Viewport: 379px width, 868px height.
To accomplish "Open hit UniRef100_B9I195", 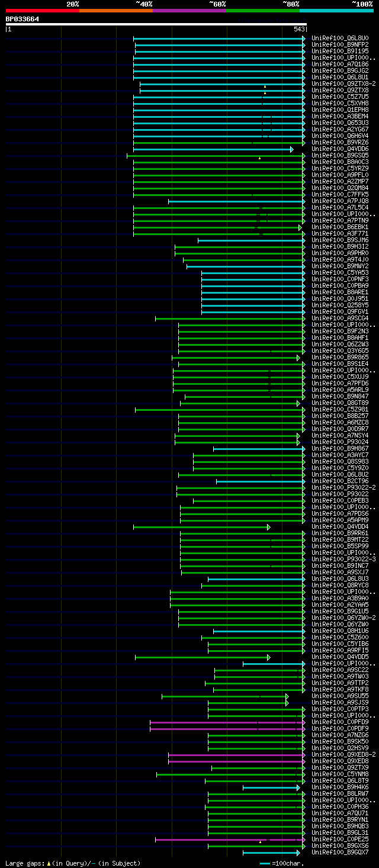I will point(340,52).
